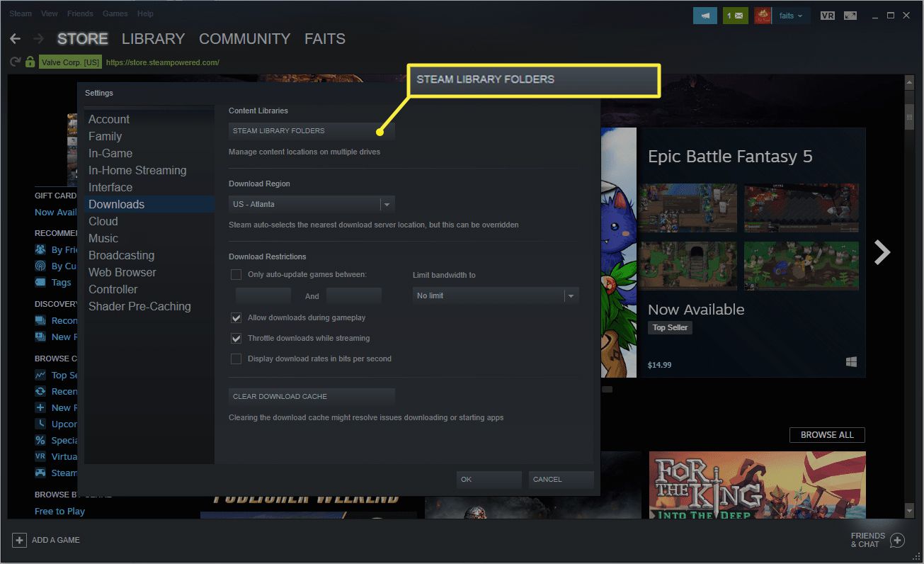Open the Games menu
The image size is (924, 564).
tap(115, 13)
